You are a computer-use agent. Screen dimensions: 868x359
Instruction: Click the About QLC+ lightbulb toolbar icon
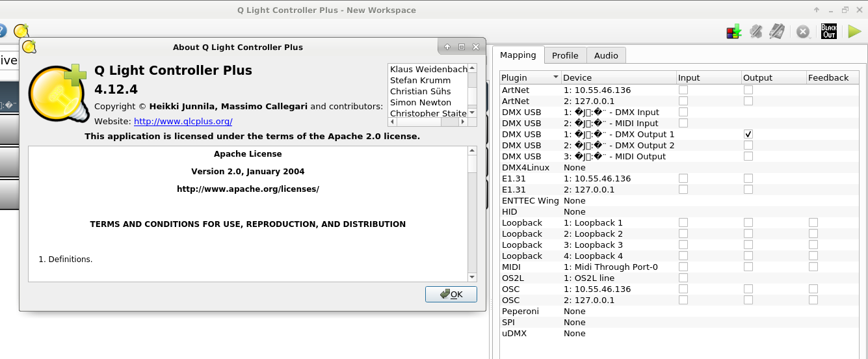21,31
